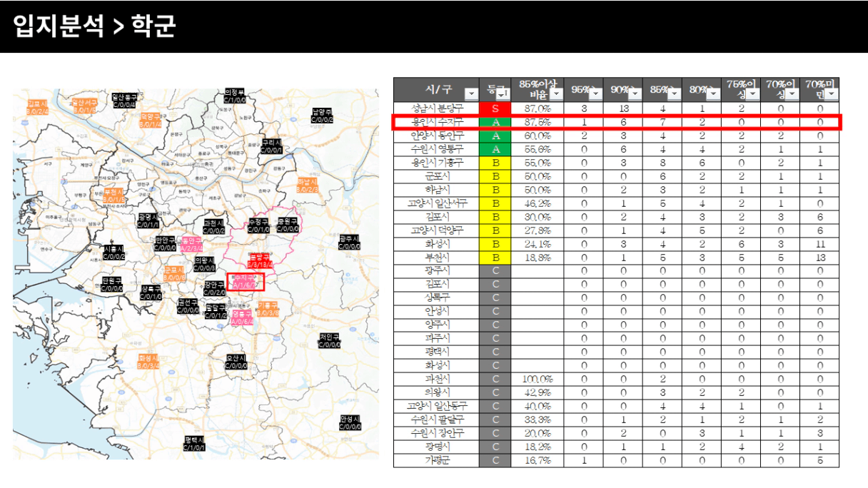The image size is (868, 488).
Task: Click the 100.0% cell for 과천시
Action: pos(538,379)
